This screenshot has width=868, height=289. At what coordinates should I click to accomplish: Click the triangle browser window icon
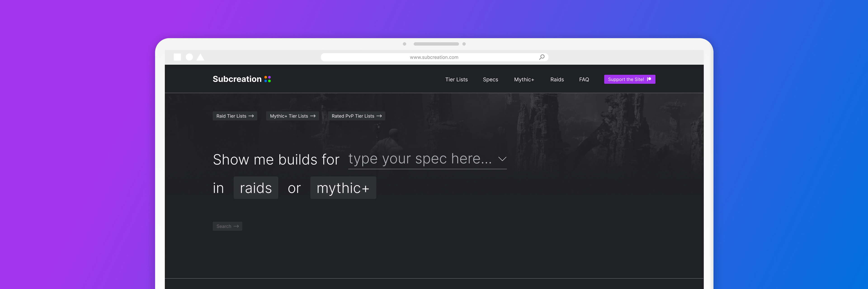200,57
